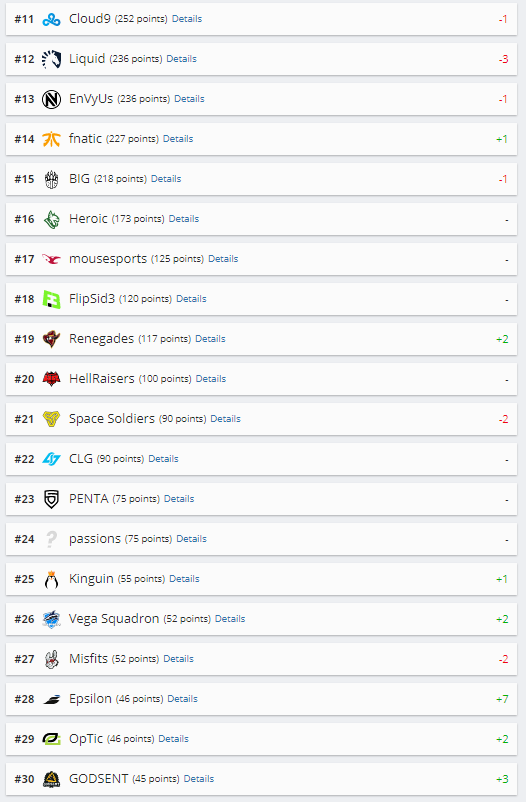The height and width of the screenshot is (802, 526).
Task: Click the #11 rank number
Action: pyautogui.click(x=24, y=19)
